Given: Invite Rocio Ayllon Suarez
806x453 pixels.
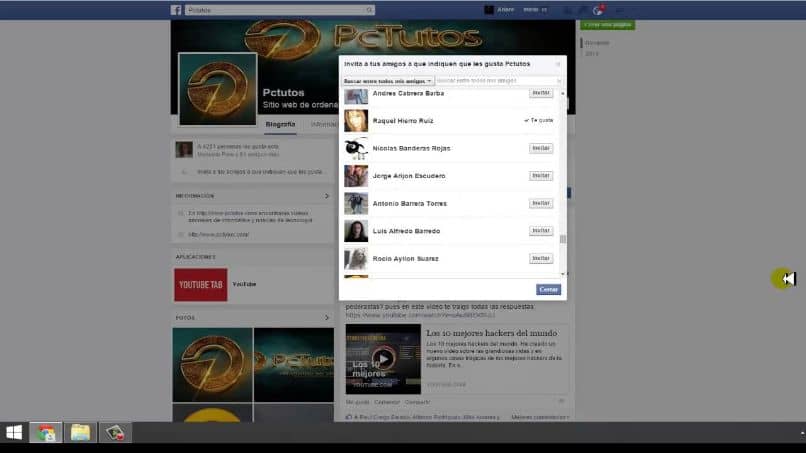Looking at the screenshot, I should point(541,258).
